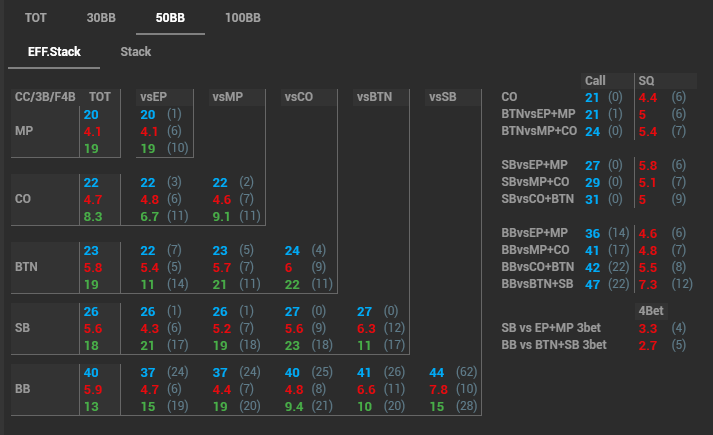Click the CC/3B/F4B column header

(x=46, y=97)
